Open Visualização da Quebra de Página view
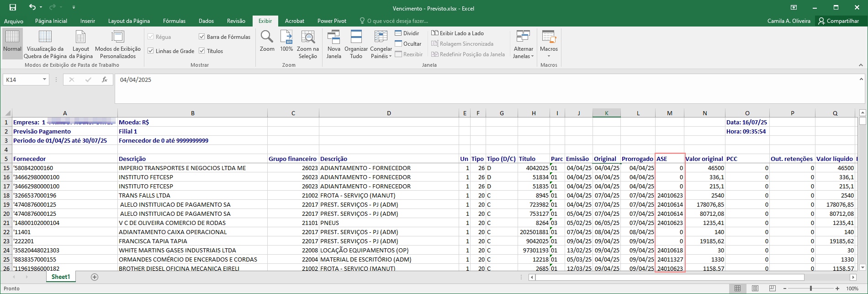This screenshot has height=294, width=868. click(45, 43)
